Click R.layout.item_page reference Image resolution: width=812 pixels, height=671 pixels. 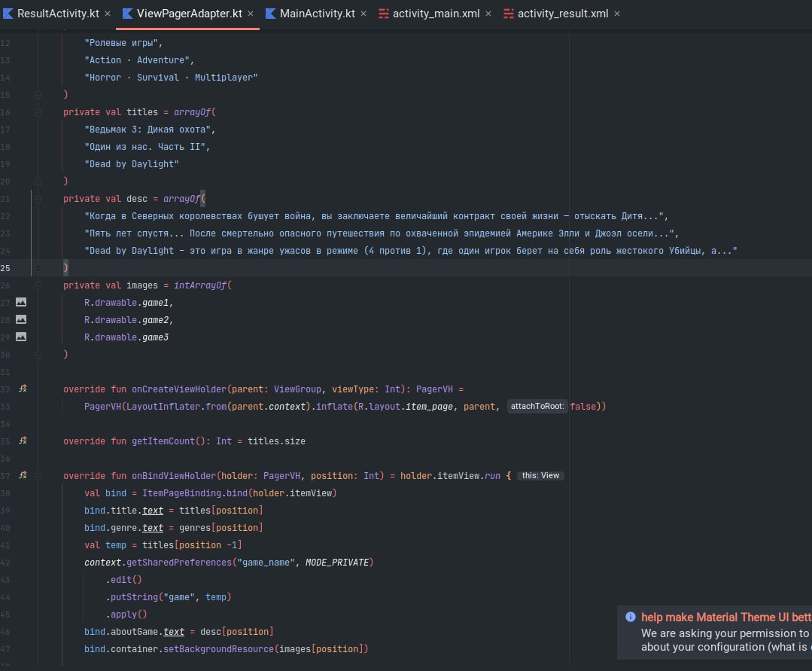[x=406, y=407]
